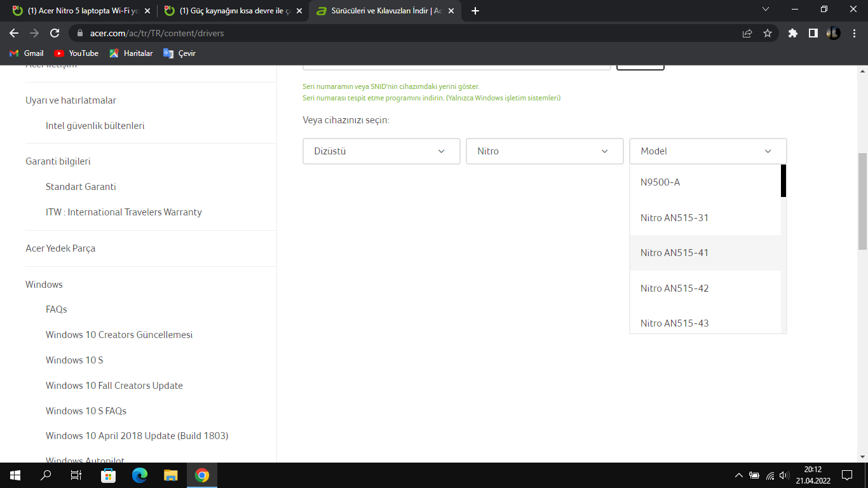Open a new browser tab
Image resolution: width=868 pixels, height=488 pixels.
[475, 11]
